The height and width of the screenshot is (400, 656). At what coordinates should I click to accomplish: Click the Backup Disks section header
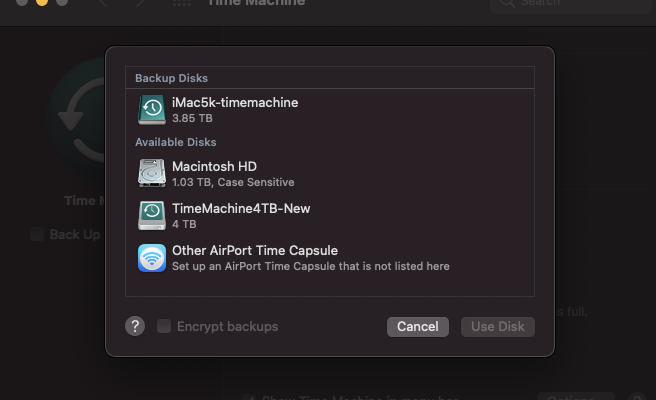click(x=172, y=78)
